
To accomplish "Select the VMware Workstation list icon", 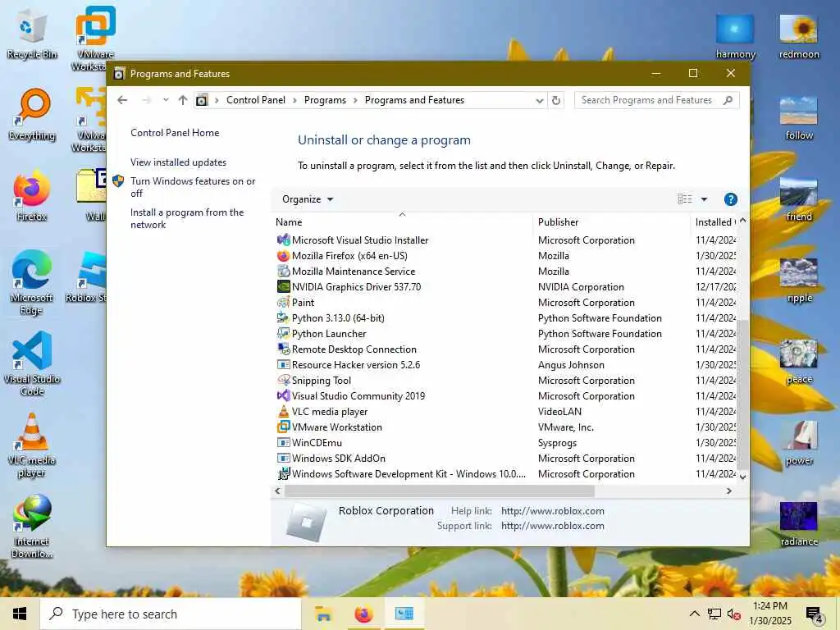I will tap(283, 427).
